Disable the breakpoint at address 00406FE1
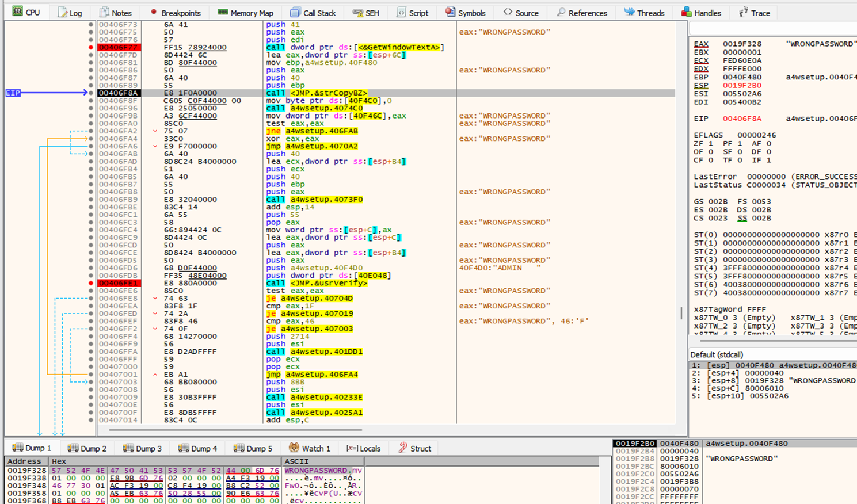 [x=91, y=283]
